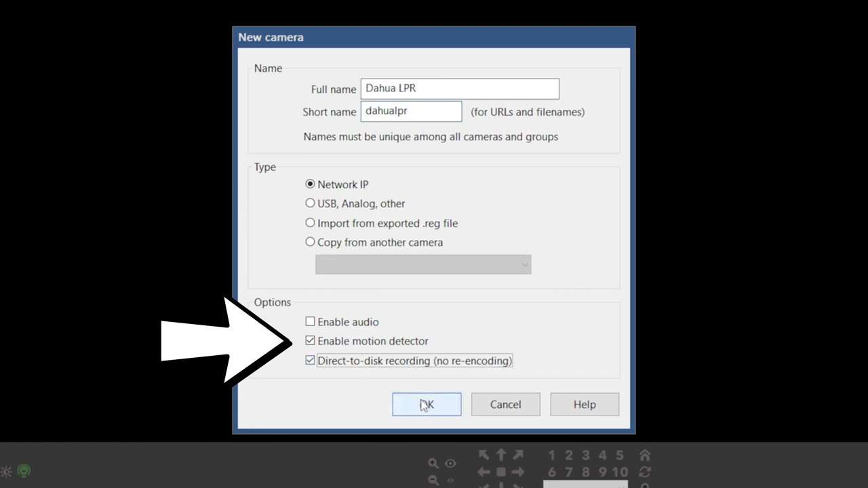Click the Full name field containing Dahua LPR
The width and height of the screenshot is (868, 488).
(460, 89)
